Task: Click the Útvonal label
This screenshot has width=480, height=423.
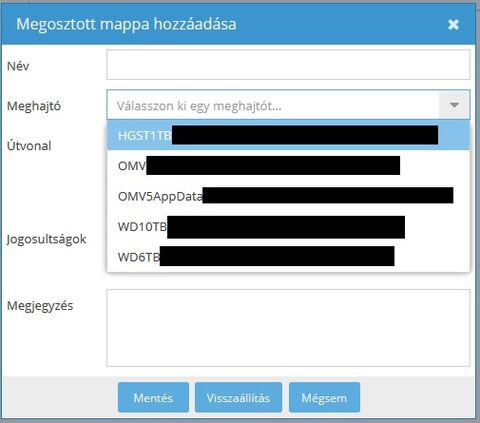Action: (x=29, y=145)
